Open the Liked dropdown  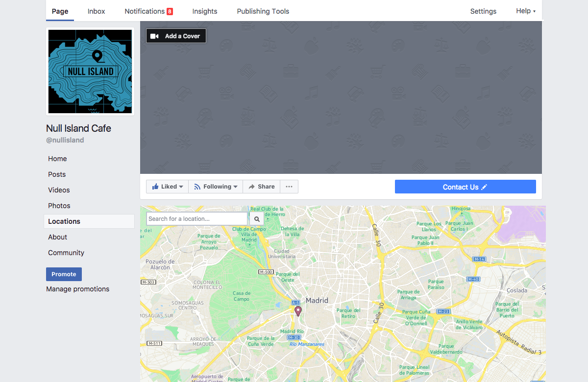[167, 187]
